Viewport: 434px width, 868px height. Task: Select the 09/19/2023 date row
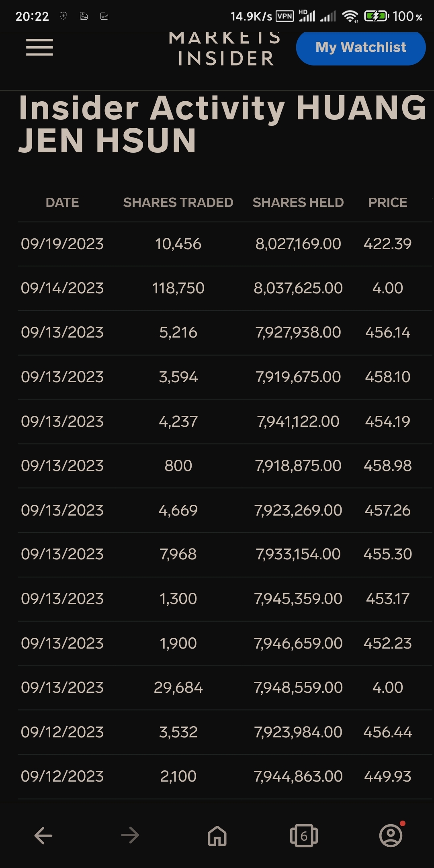click(225, 244)
